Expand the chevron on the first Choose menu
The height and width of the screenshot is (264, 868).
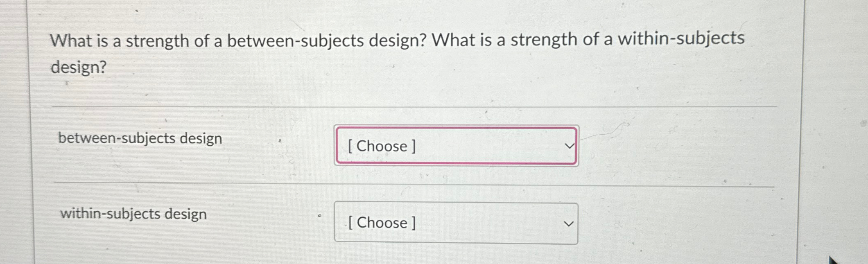569,146
